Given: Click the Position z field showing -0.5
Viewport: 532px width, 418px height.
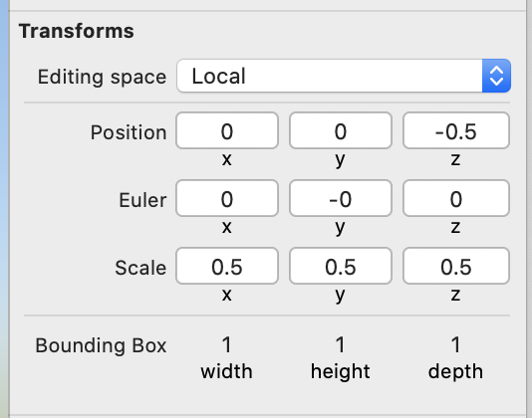Looking at the screenshot, I should point(456,130).
